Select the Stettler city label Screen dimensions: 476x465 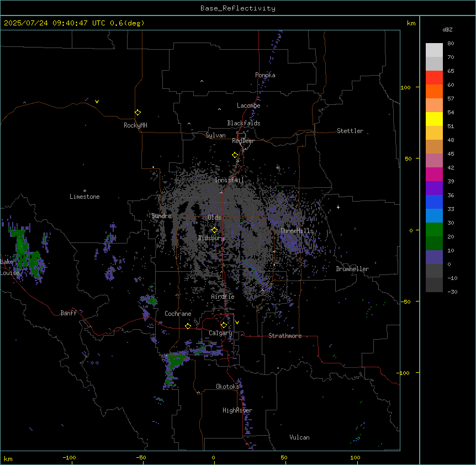[x=350, y=131]
